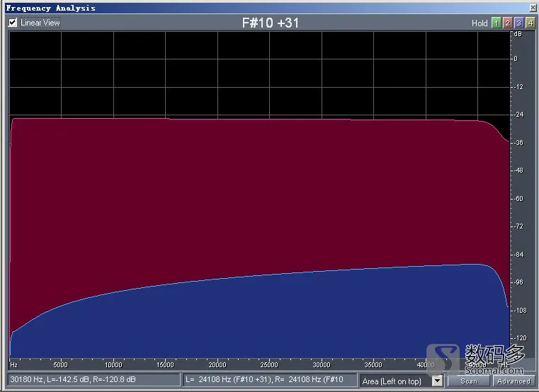Click the cursor readout '30180 Hz, L=-142.5 dB'

[93, 380]
